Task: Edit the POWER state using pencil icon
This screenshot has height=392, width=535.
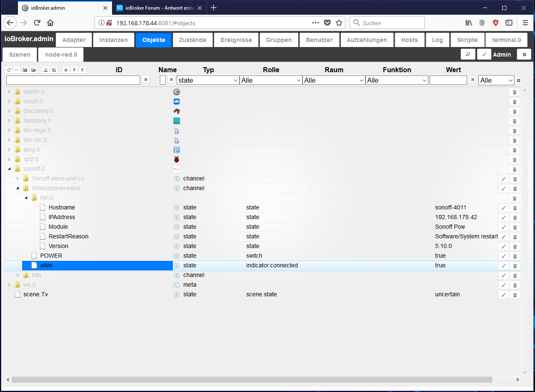Action: point(504,256)
